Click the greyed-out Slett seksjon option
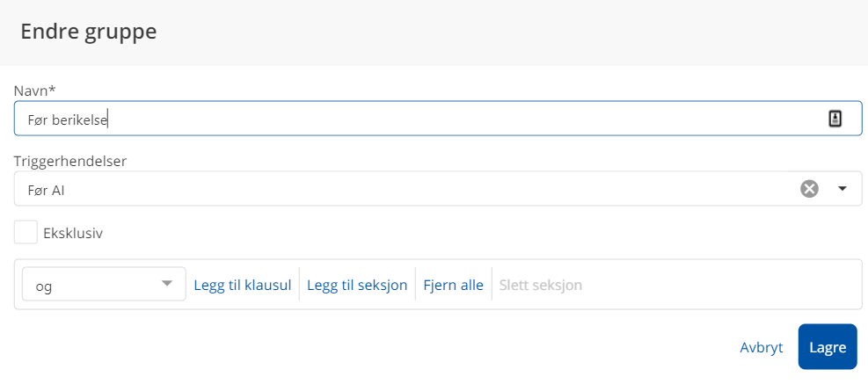The image size is (868, 384). [540, 285]
